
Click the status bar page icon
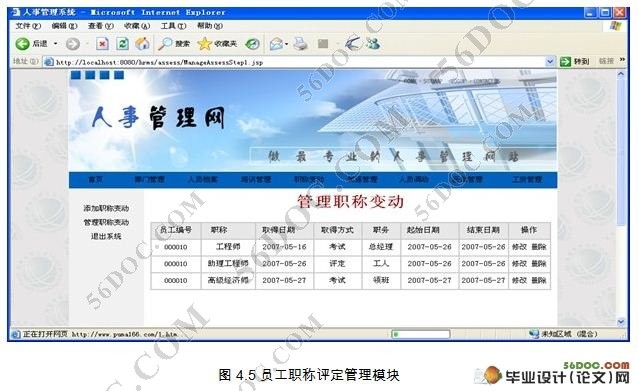tap(15, 334)
